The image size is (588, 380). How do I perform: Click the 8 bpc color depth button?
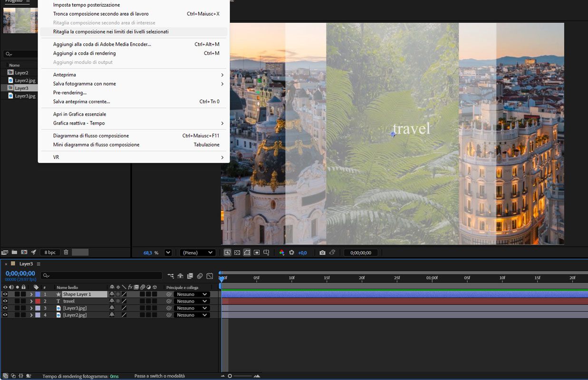click(49, 253)
